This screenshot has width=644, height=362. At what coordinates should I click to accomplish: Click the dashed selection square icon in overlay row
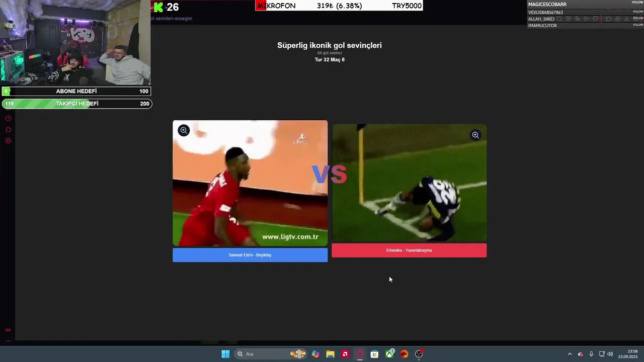point(559,19)
